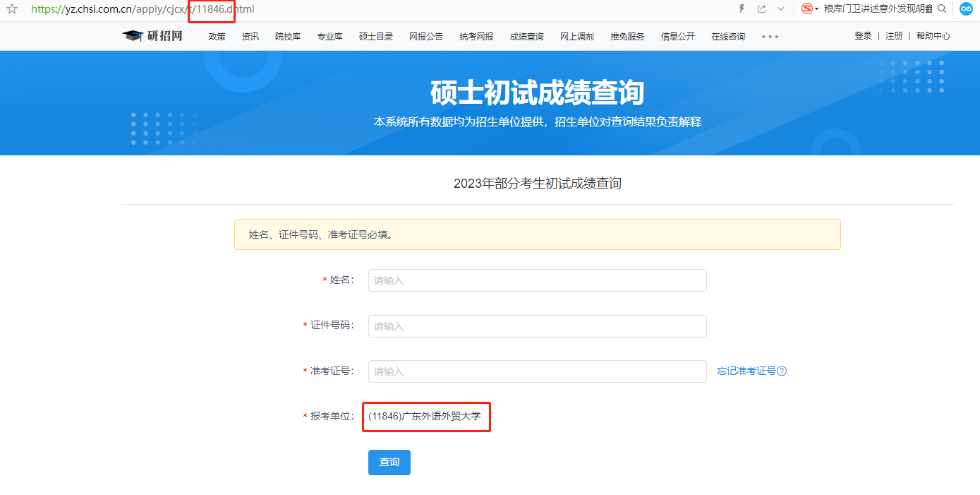Click the bookmark star icon

pyautogui.click(x=11, y=9)
